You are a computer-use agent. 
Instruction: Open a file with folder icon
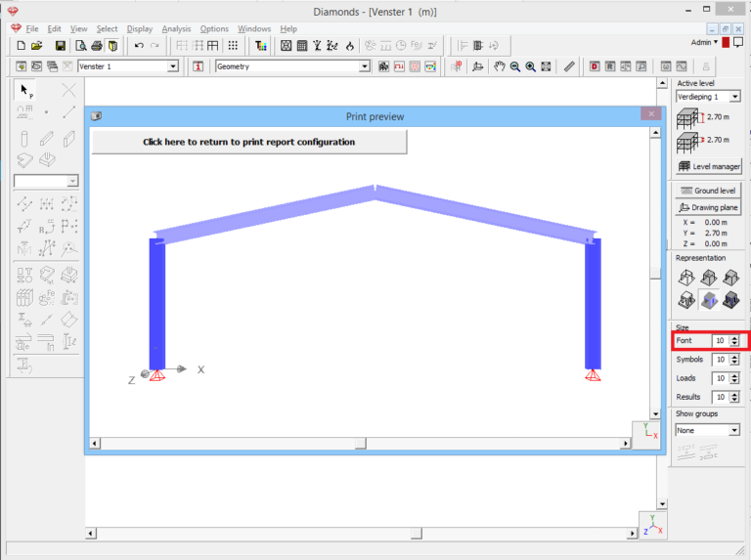(37, 46)
